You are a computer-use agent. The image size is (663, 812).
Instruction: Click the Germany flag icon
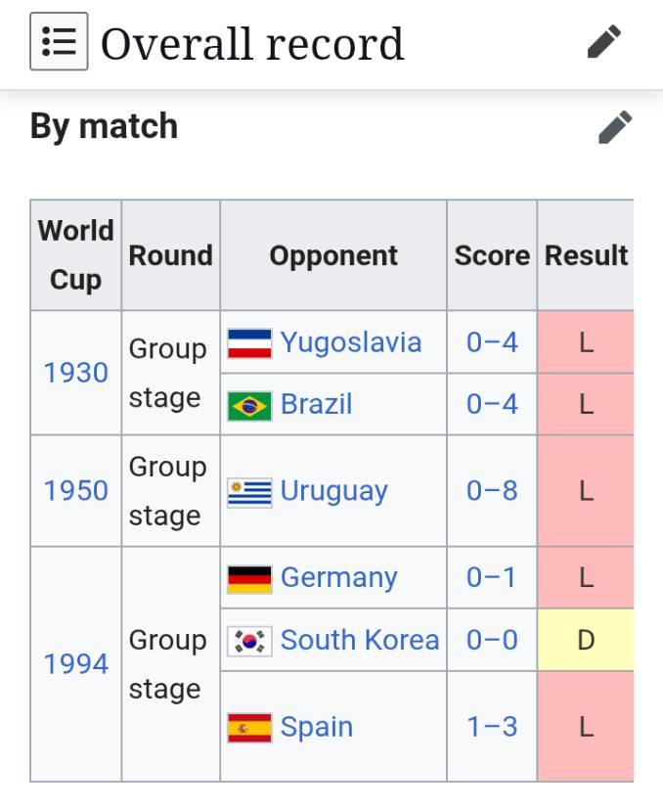click(249, 578)
